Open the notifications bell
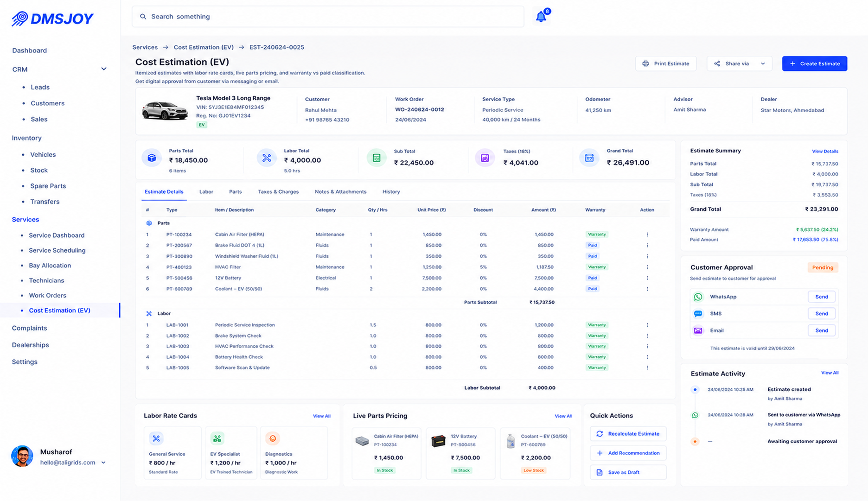This screenshot has height=501, width=868. [x=542, y=16]
